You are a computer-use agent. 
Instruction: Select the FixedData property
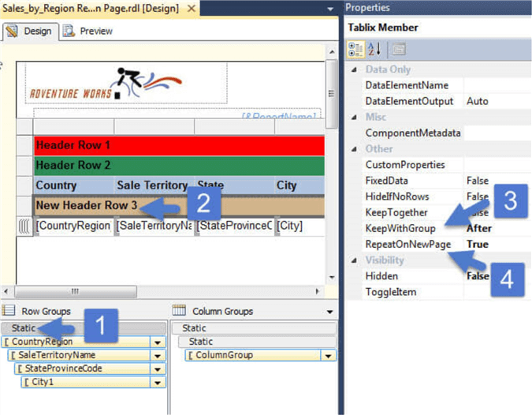386,181
